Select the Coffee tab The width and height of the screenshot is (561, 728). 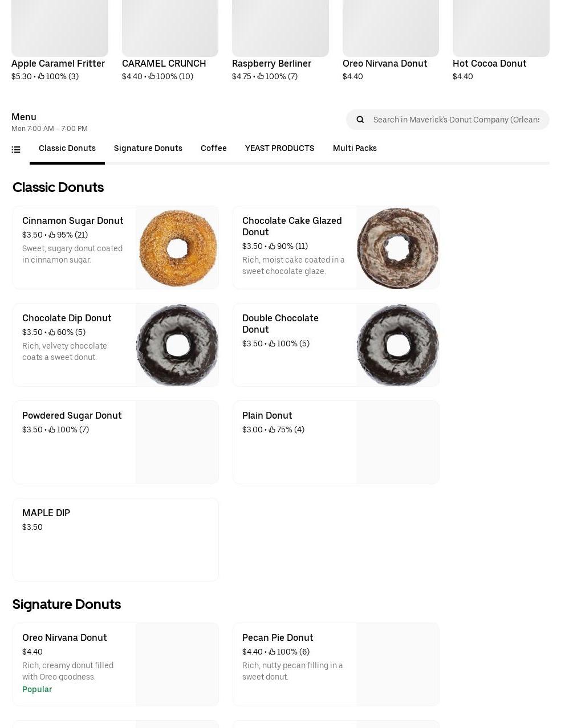[214, 148]
